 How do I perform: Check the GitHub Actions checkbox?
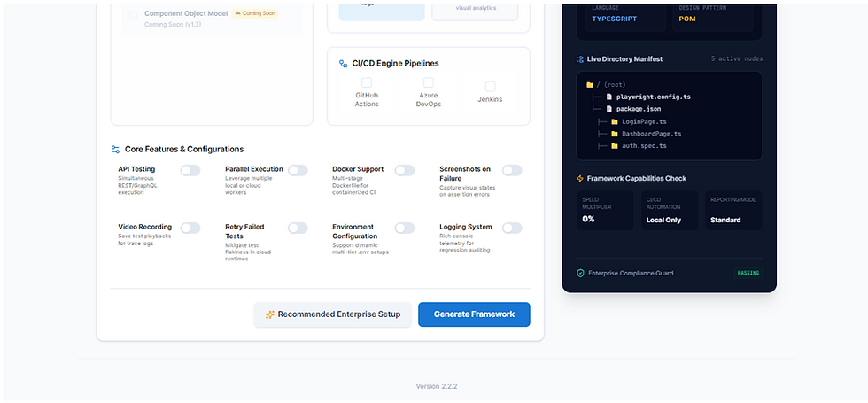(x=367, y=82)
